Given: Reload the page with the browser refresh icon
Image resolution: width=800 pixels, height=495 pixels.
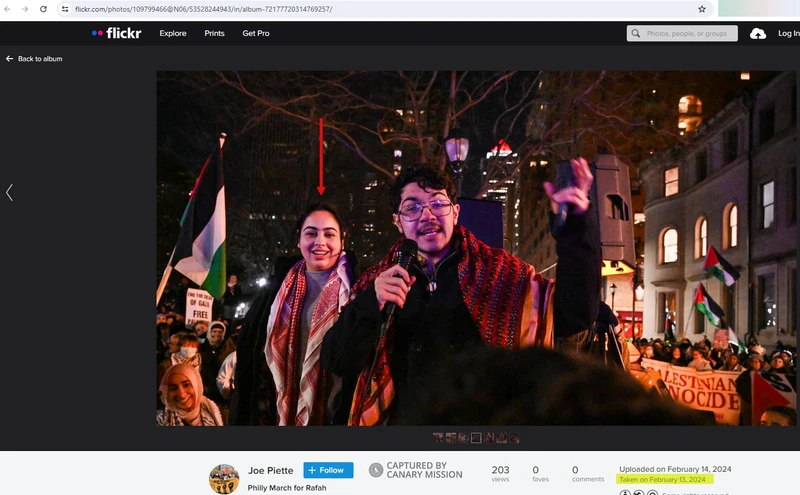Looking at the screenshot, I should (43, 9).
